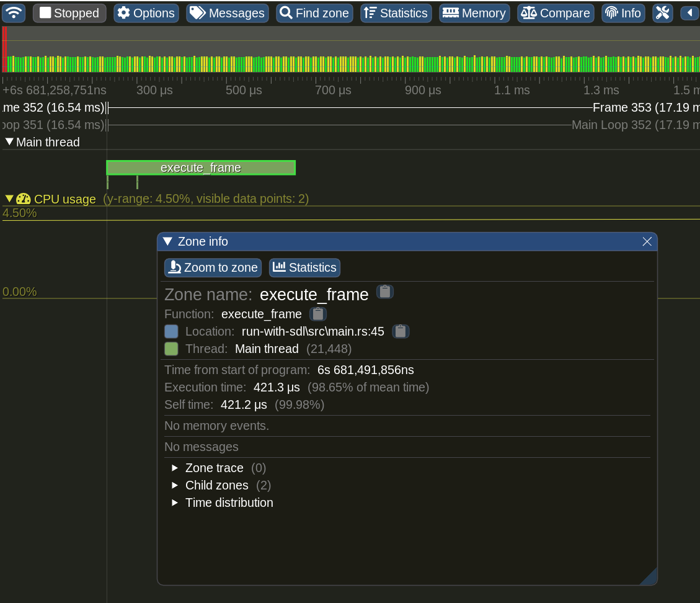Expand the Zone trace section

pos(175,468)
